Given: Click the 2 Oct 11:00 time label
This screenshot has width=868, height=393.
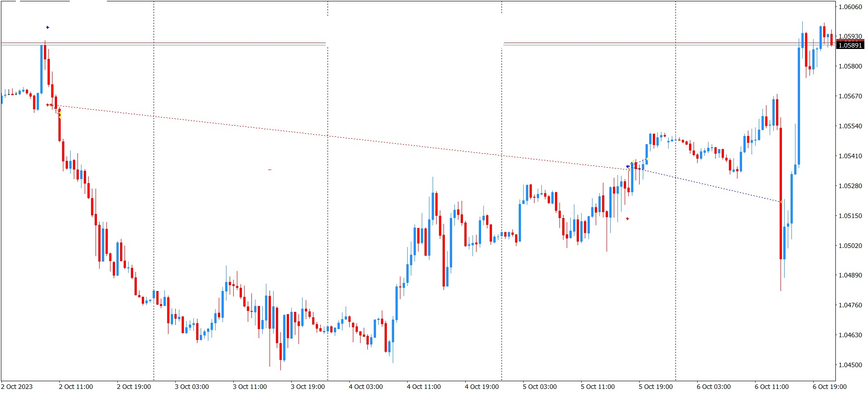Looking at the screenshot, I should [x=76, y=387].
